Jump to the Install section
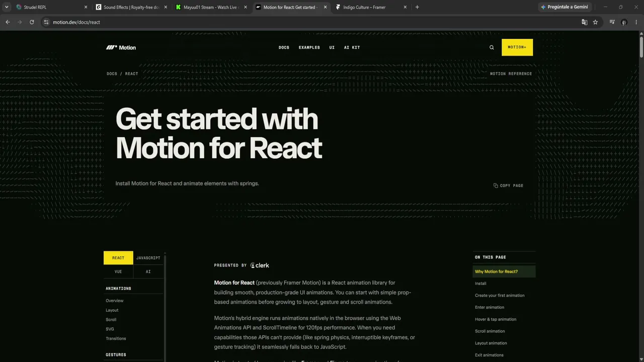 480,284
